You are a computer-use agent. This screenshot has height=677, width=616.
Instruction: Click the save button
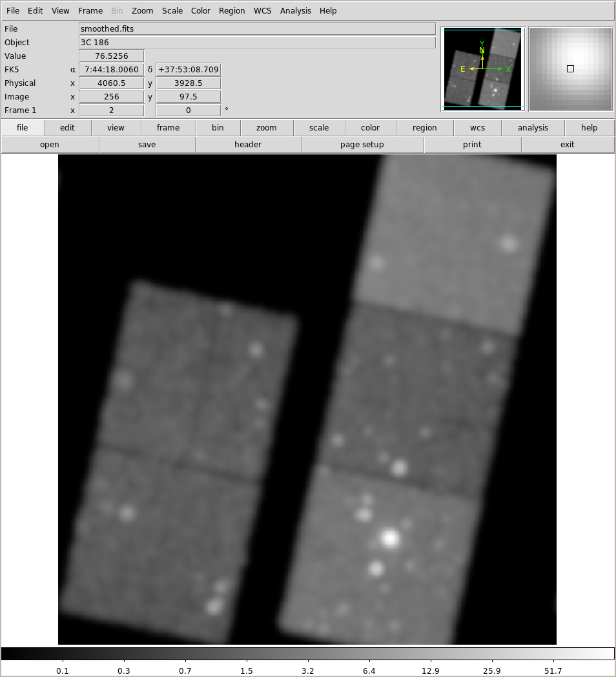coord(147,145)
